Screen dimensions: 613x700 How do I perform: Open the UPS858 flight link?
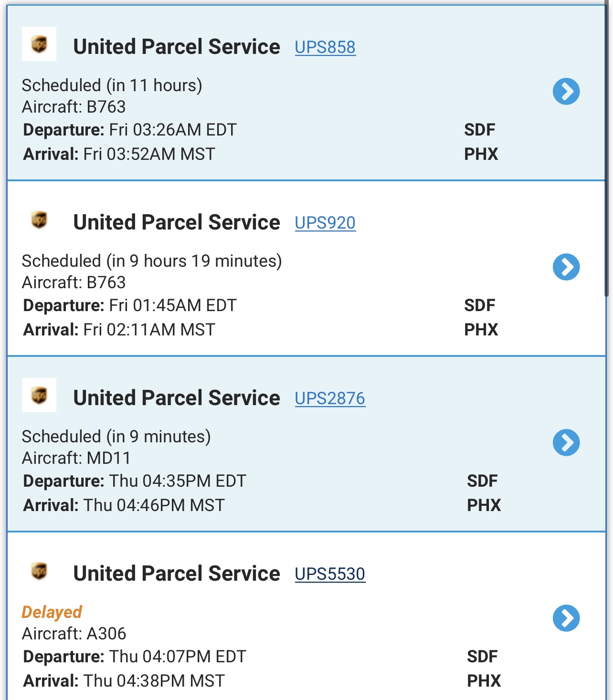325,47
